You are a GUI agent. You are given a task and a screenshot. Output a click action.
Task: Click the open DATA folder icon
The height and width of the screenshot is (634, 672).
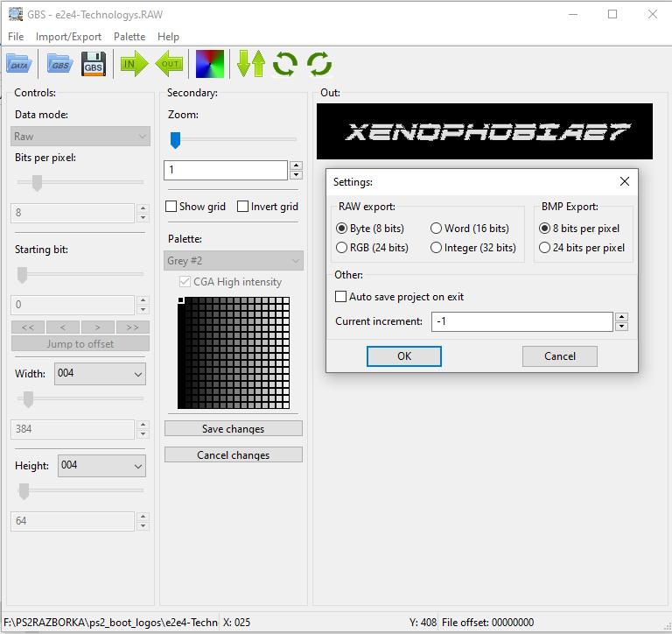[18, 64]
